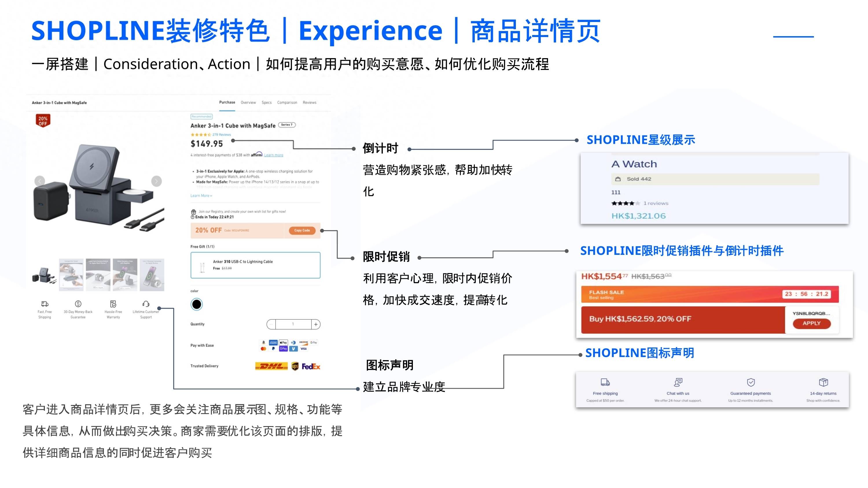Click the DHL delivery logo
This screenshot has height=488, width=868.
pyautogui.click(x=272, y=366)
